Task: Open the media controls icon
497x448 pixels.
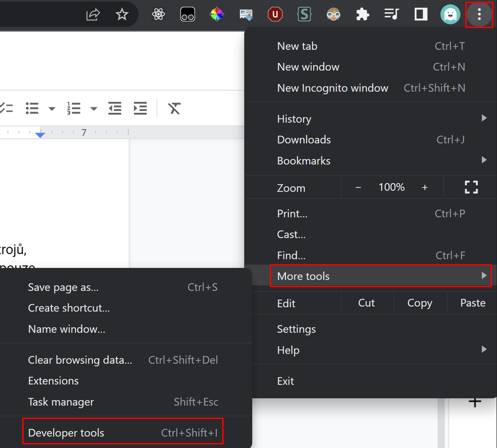Action: tap(391, 15)
